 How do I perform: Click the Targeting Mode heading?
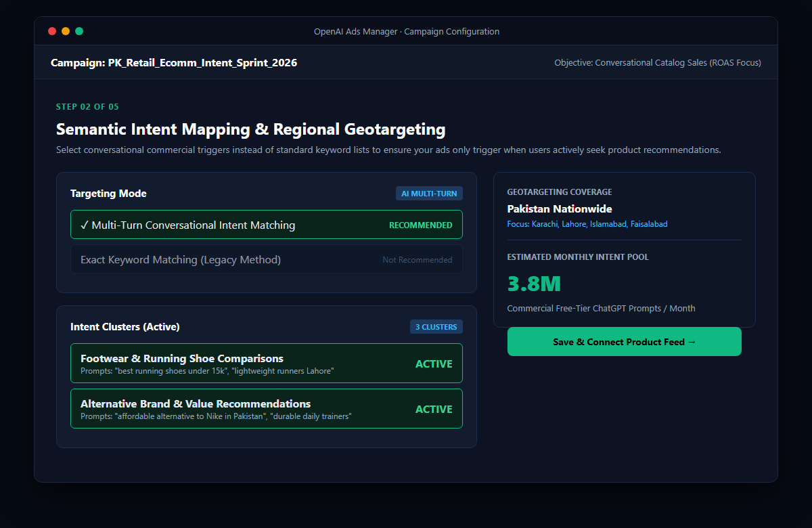click(108, 194)
